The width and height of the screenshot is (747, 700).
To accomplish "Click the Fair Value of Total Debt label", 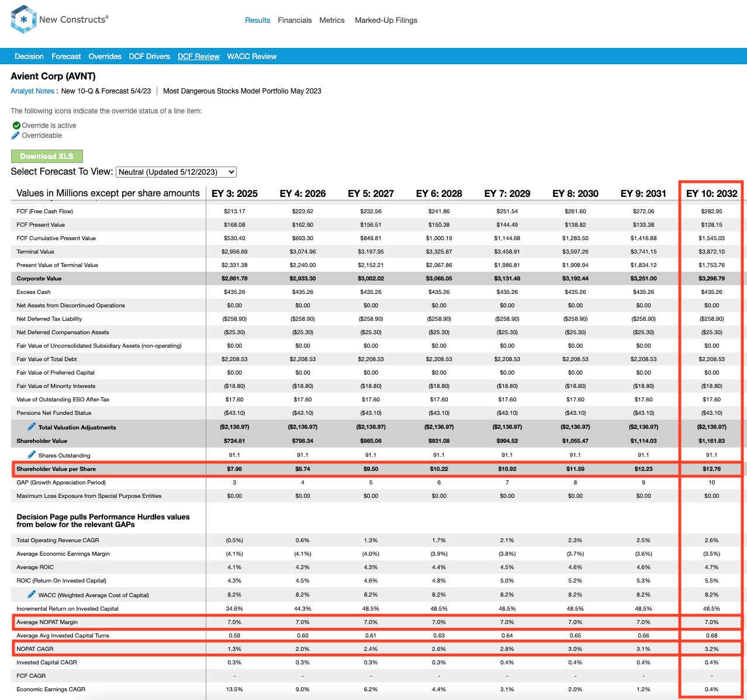I will coord(47,359).
